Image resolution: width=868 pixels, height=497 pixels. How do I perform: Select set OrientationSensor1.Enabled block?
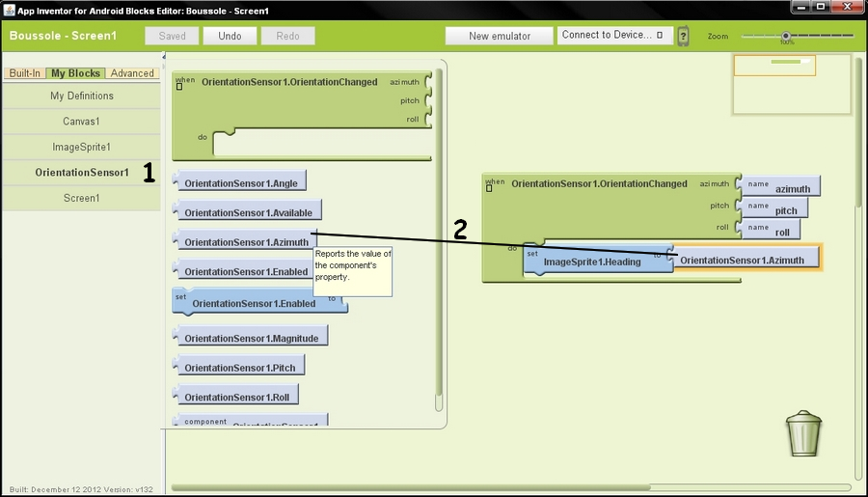[259, 301]
